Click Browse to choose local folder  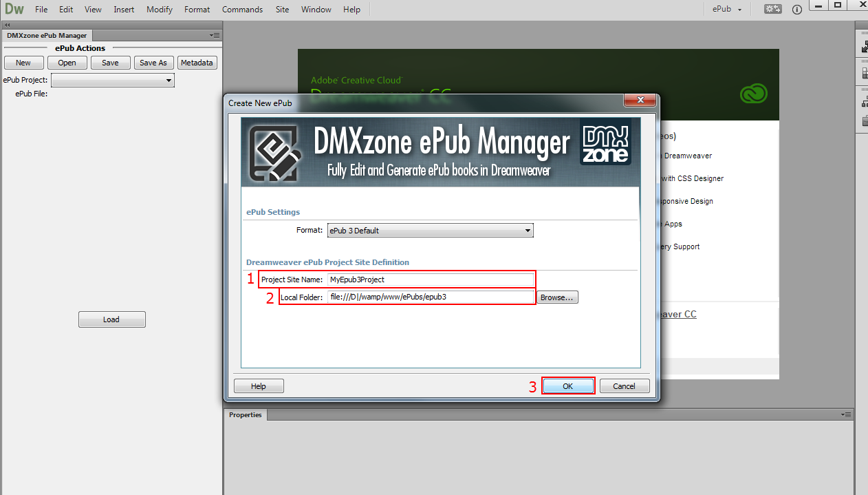558,297
